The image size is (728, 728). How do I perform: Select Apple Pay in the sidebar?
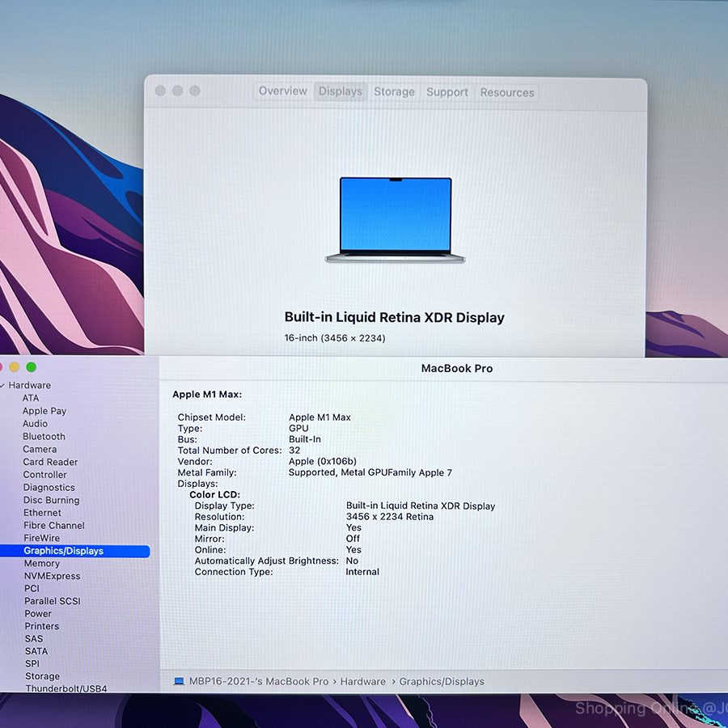44,411
